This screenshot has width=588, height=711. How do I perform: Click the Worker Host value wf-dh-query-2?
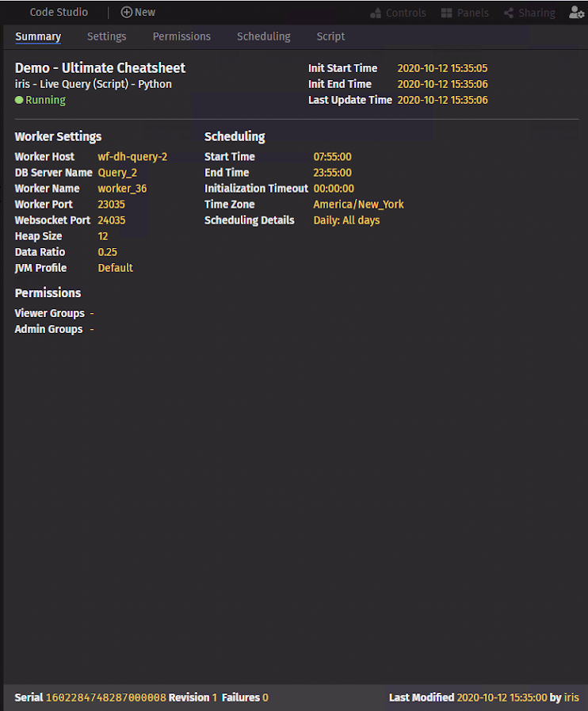tap(132, 157)
